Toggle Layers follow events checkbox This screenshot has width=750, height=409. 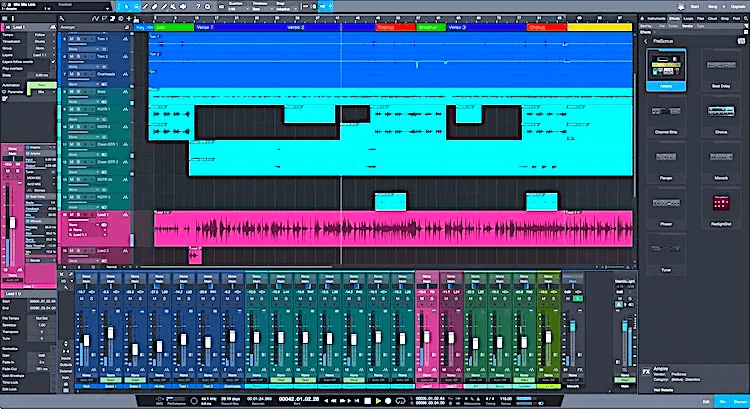pyautogui.click(x=53, y=62)
